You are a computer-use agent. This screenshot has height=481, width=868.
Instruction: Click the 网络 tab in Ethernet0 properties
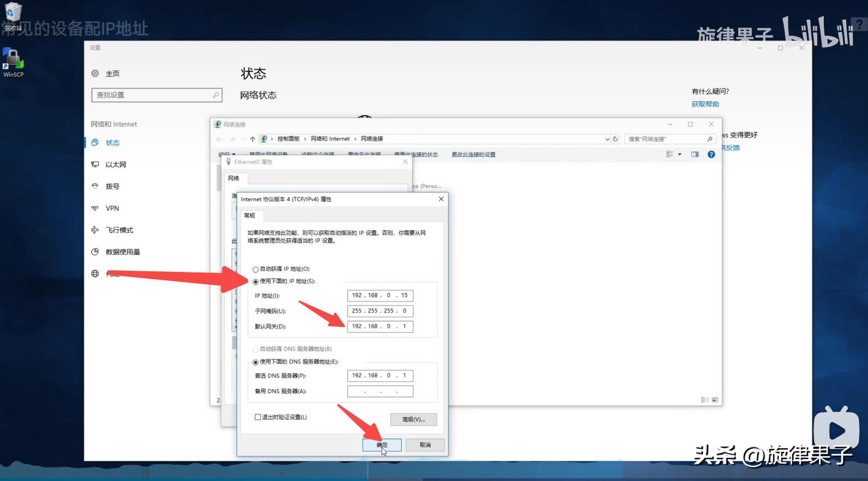[233, 178]
